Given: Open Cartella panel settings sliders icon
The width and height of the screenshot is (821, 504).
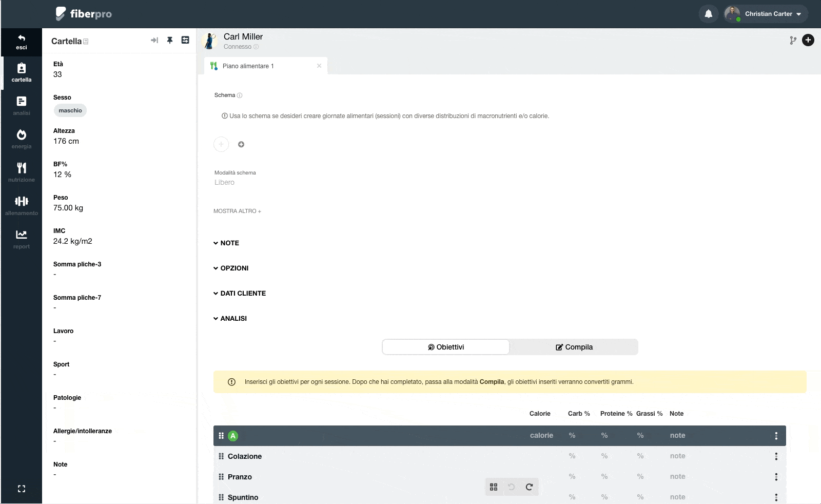Looking at the screenshot, I should [x=185, y=40].
